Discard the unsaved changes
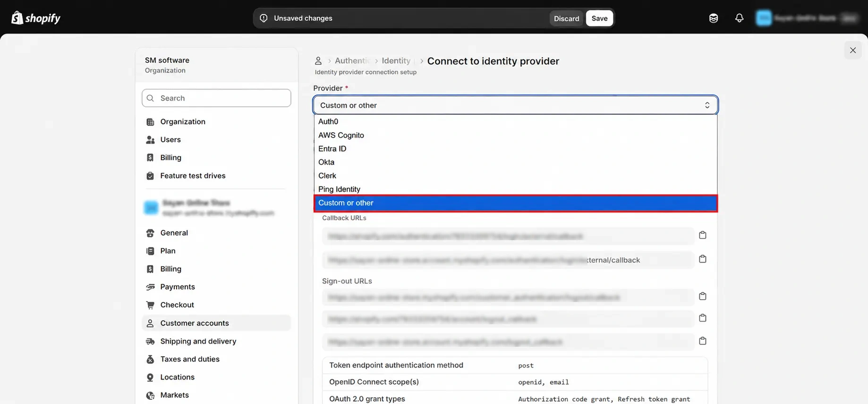868x404 pixels. pos(566,18)
